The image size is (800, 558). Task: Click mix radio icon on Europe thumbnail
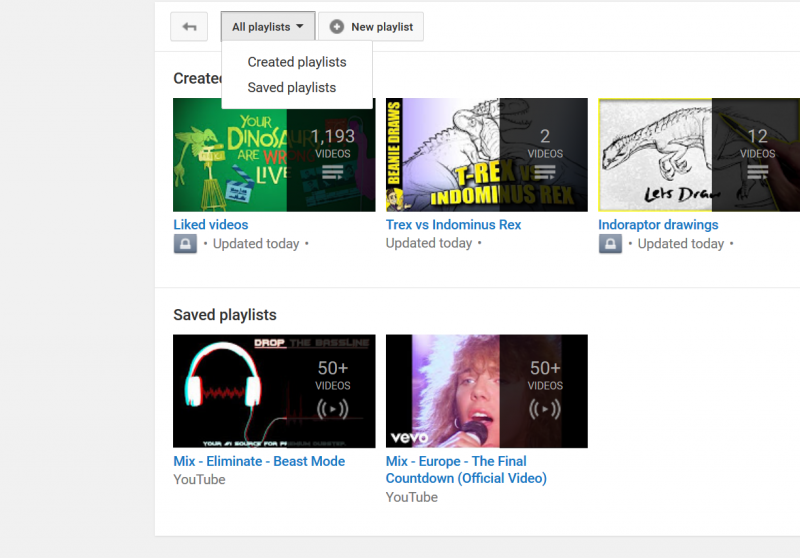[545, 409]
